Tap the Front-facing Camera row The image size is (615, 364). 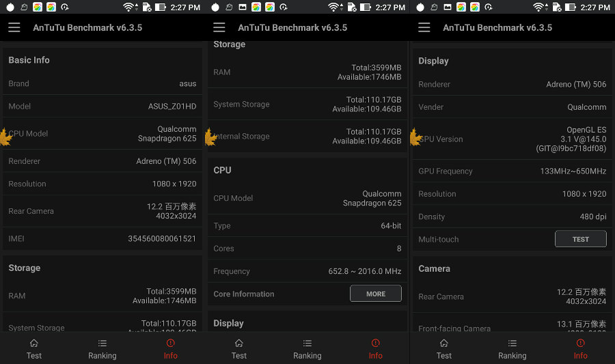coord(512,323)
